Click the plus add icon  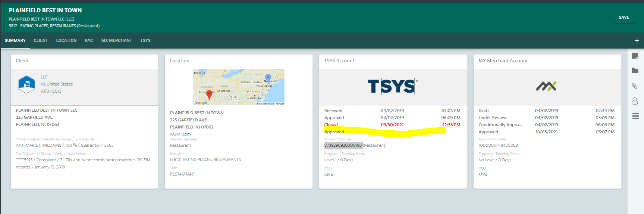tap(637, 40)
